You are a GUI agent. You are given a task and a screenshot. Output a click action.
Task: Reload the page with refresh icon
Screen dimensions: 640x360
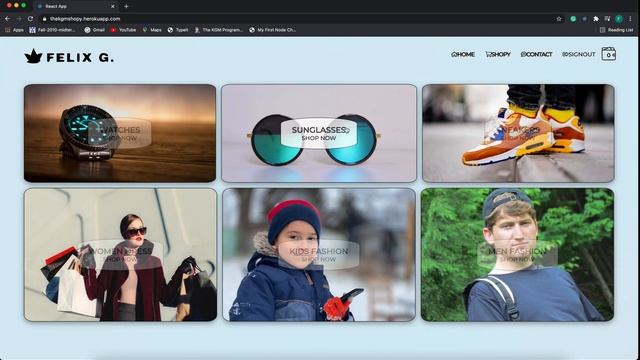pyautogui.click(x=31, y=19)
